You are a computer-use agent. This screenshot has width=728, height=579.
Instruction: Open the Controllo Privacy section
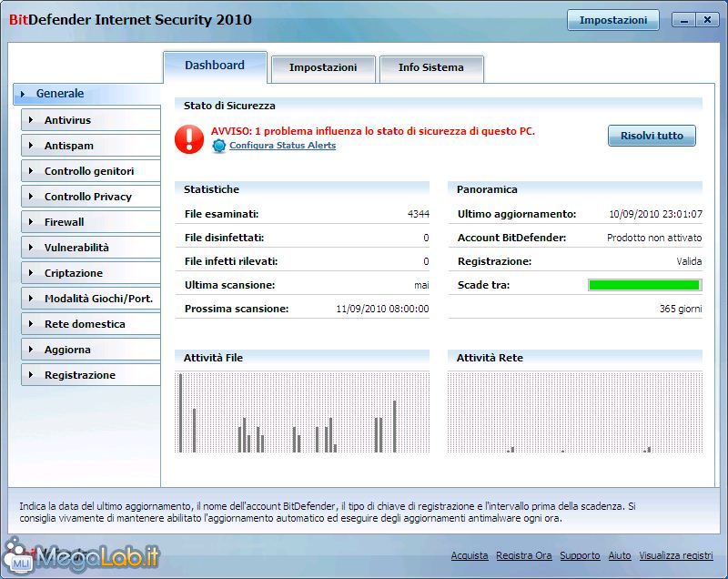point(91,197)
